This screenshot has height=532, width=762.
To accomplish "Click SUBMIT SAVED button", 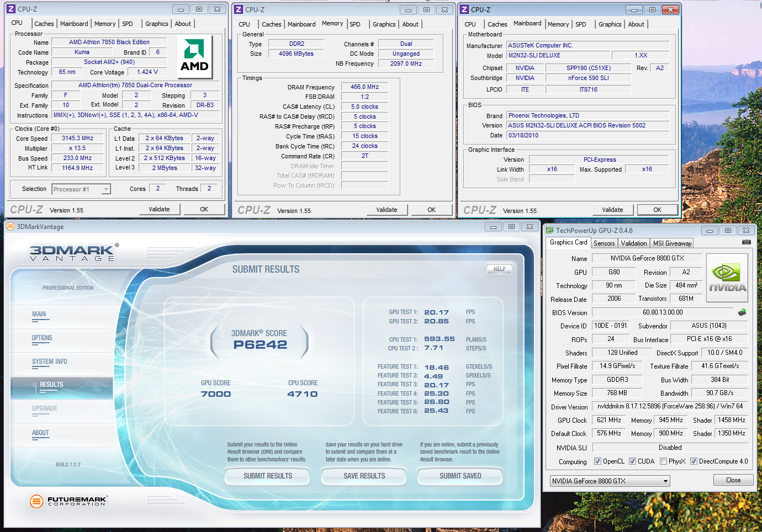I will (460, 476).
